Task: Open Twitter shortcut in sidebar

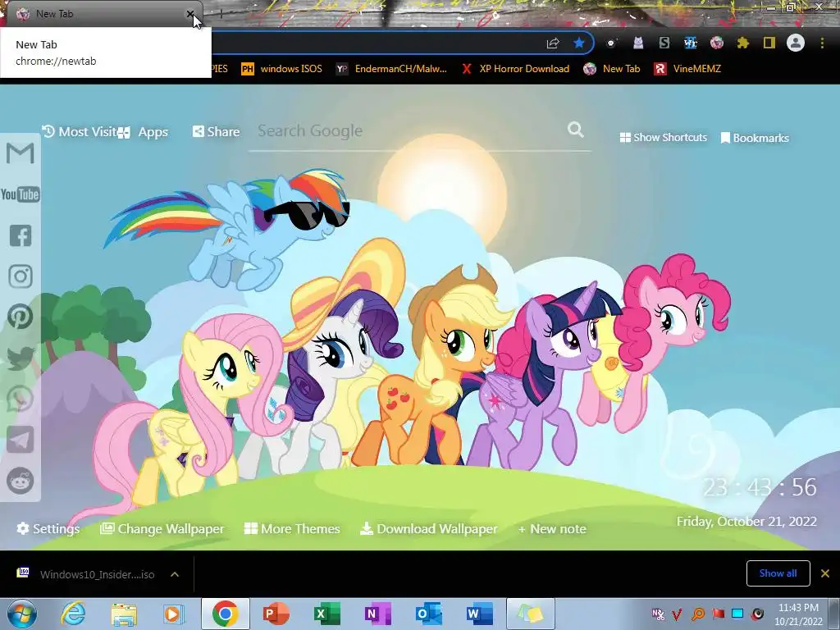Action: (21, 358)
